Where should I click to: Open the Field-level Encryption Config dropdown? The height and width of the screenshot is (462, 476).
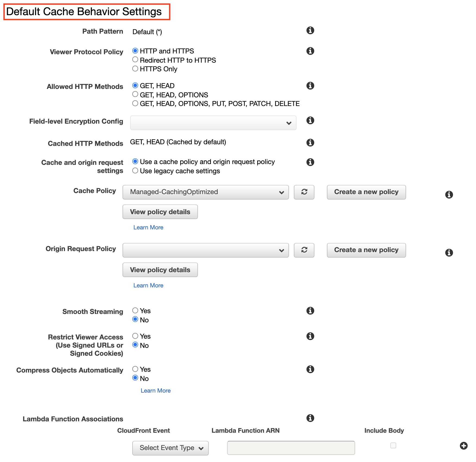213,123
